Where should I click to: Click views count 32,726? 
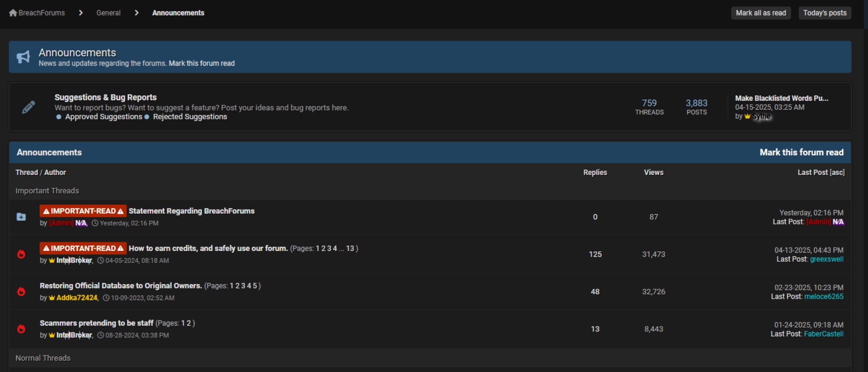(x=654, y=292)
